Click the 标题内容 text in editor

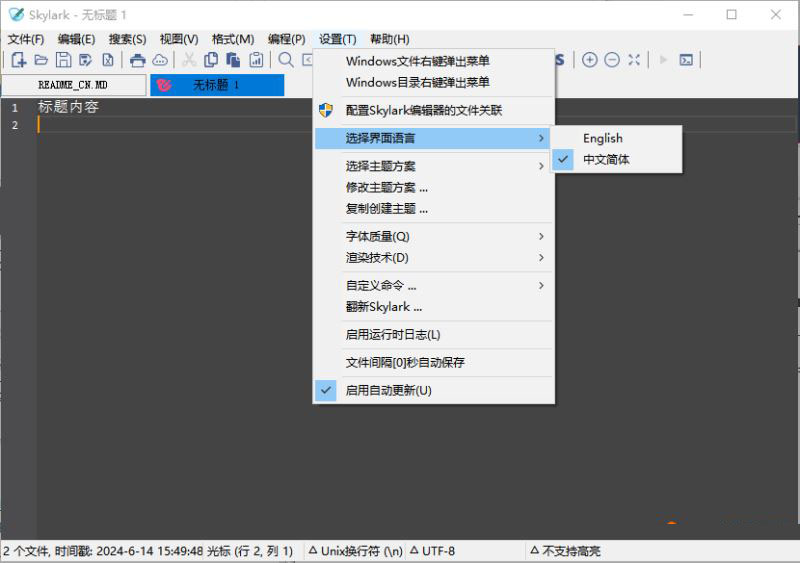click(x=68, y=107)
